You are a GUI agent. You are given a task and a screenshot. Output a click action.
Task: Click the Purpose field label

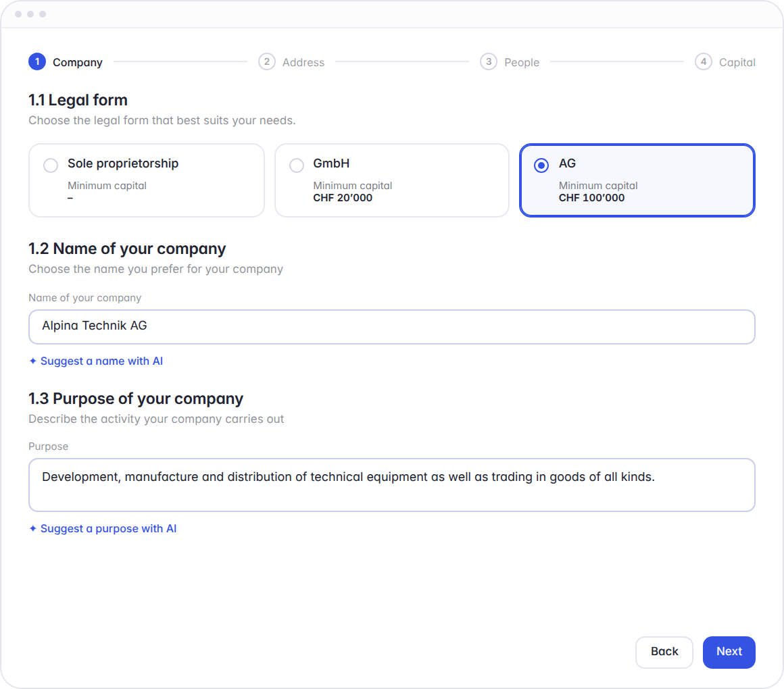point(49,446)
